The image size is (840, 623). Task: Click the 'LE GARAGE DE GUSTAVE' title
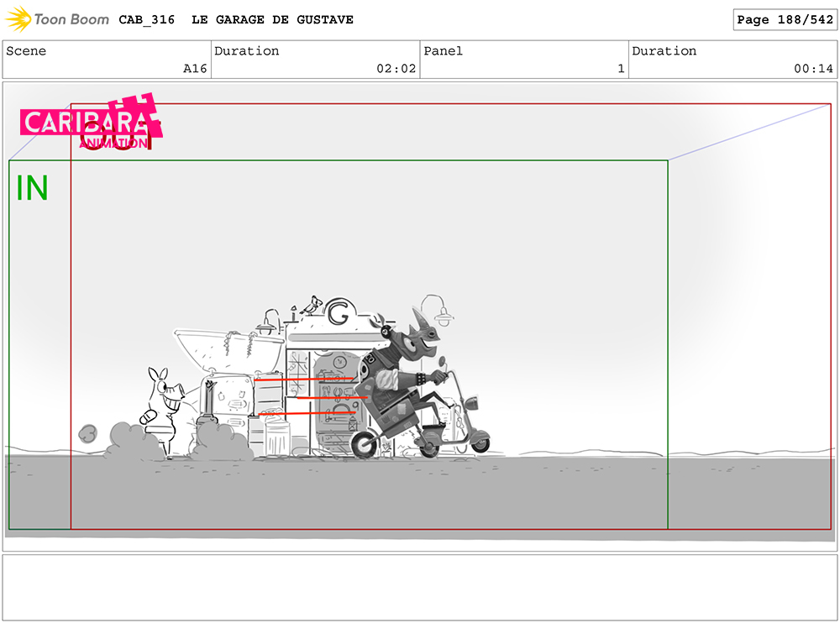272,20
